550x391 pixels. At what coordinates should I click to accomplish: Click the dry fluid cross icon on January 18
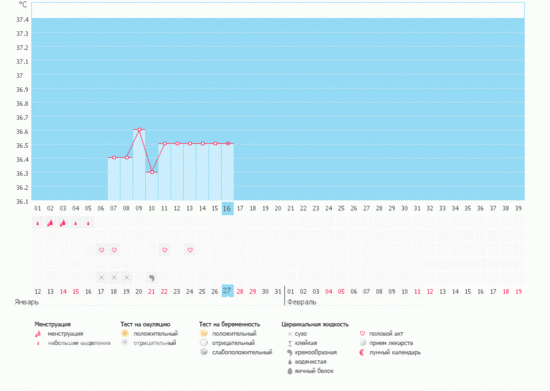point(114,278)
